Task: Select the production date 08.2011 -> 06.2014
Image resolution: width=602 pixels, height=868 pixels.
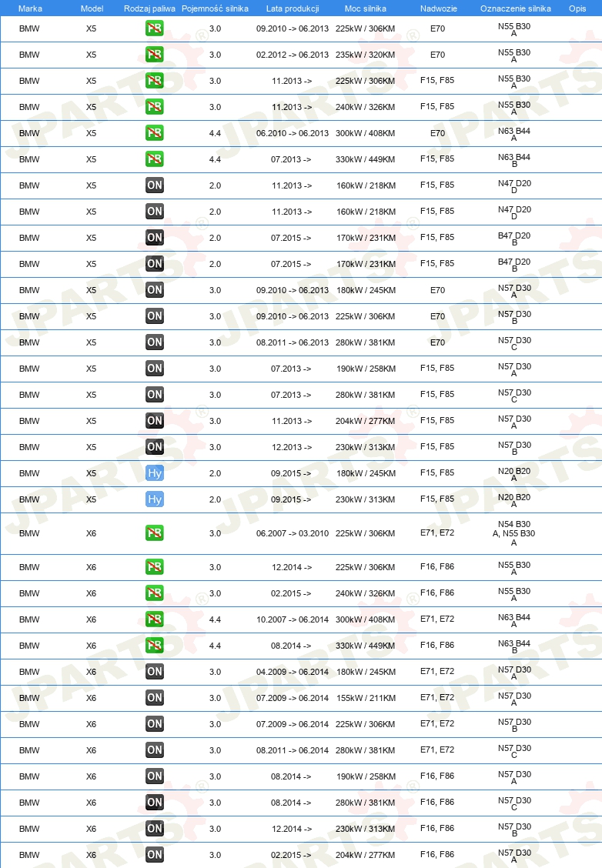Action: point(293,750)
